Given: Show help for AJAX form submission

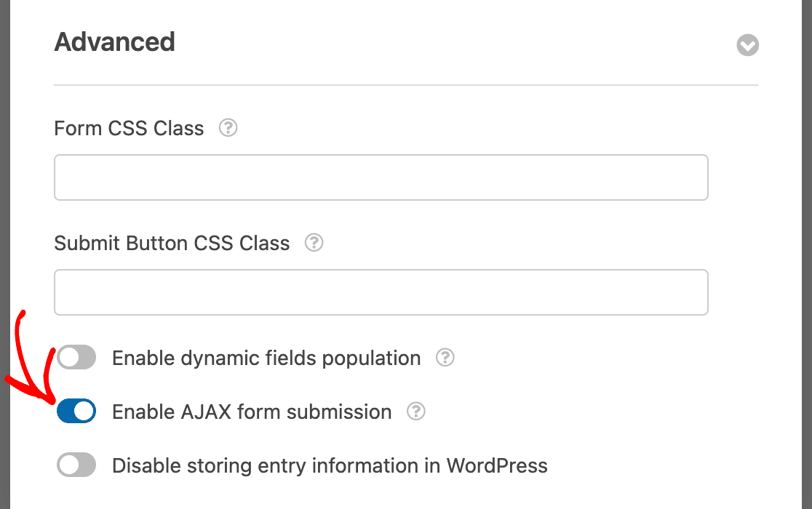Looking at the screenshot, I should (x=415, y=412).
